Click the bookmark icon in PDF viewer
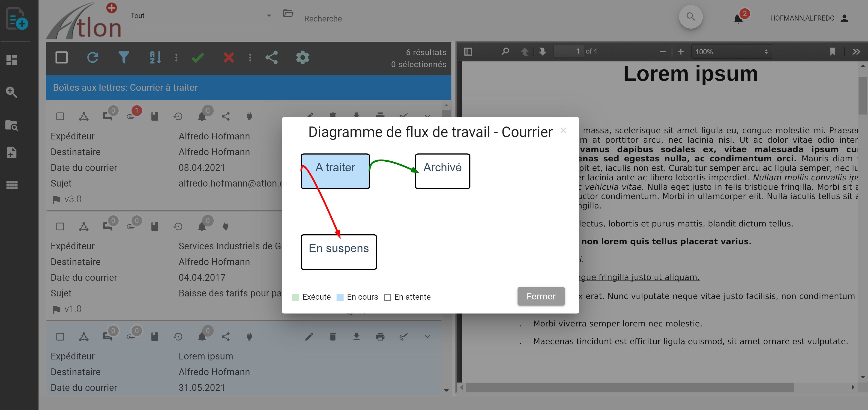The image size is (868, 410). point(833,51)
